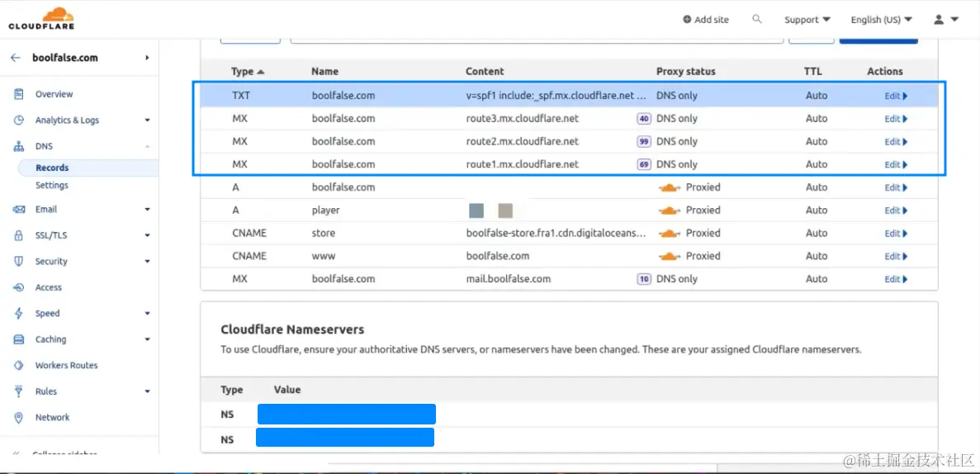Click the Network location pin icon
Viewport: 980px width, 474px height.
point(19,418)
